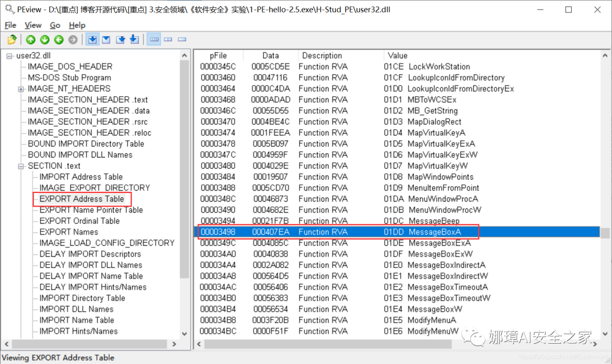Select the MessageBoxW row
The width and height of the screenshot is (612, 364).
397,309
